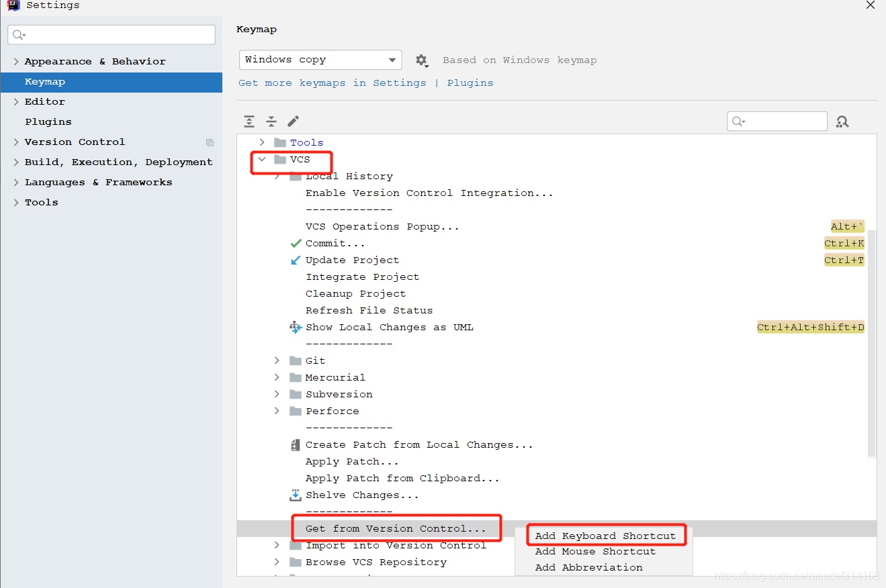Image resolution: width=886 pixels, height=588 pixels.
Task: Click the green checkmark Commit icon
Action: click(296, 243)
